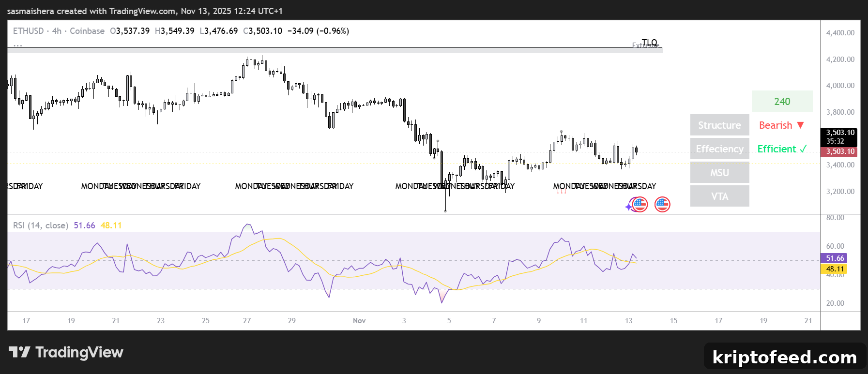Viewport: 868px width, 374px height.
Task: Click the US flag event icon without purple ring
Action: pyautogui.click(x=662, y=205)
